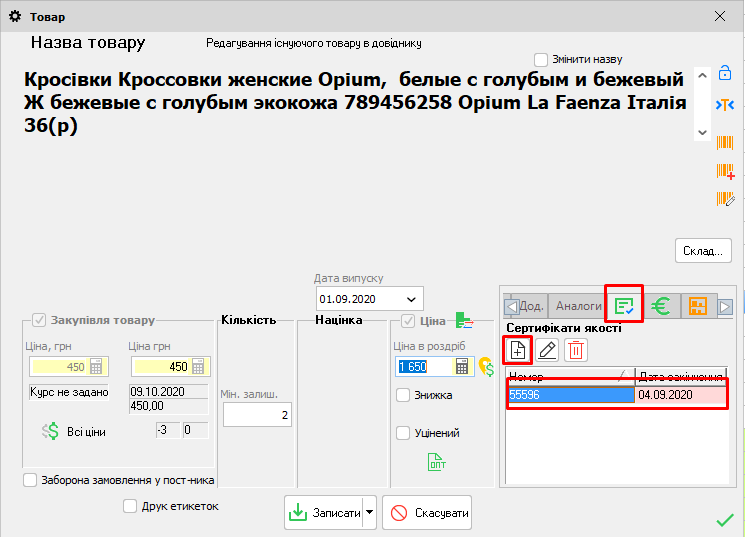Open the green ОПТ wholesale price icon
Screen dimensions: 745x537
point(437,461)
